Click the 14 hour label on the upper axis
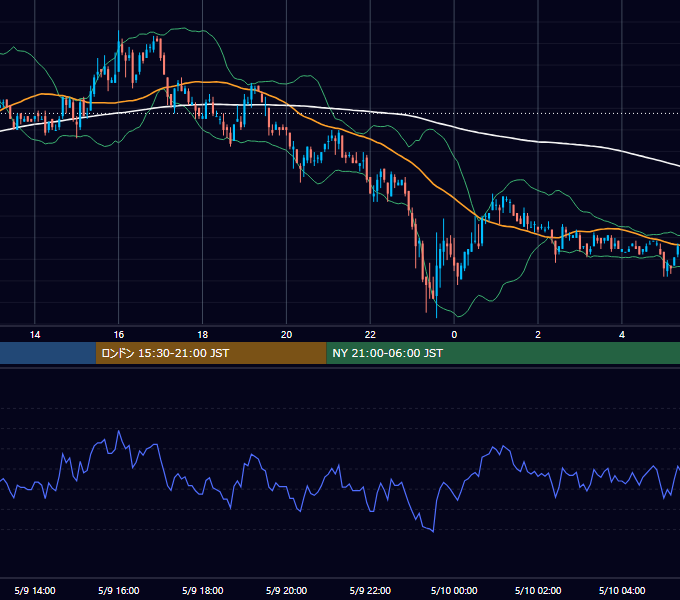 [x=35, y=335]
